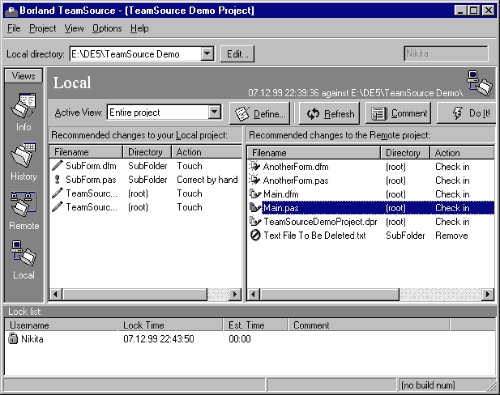Click the Comment button
Screen dimensions: 500x395
[x=398, y=114]
